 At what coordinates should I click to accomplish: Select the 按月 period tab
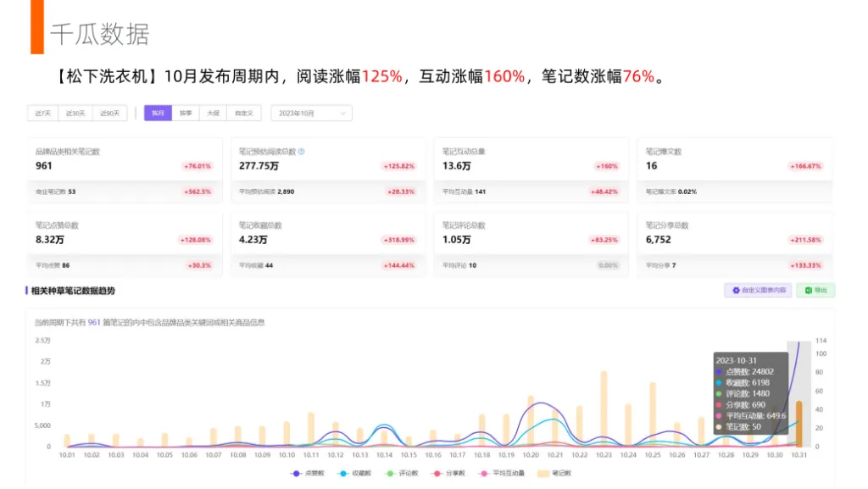[x=158, y=114]
